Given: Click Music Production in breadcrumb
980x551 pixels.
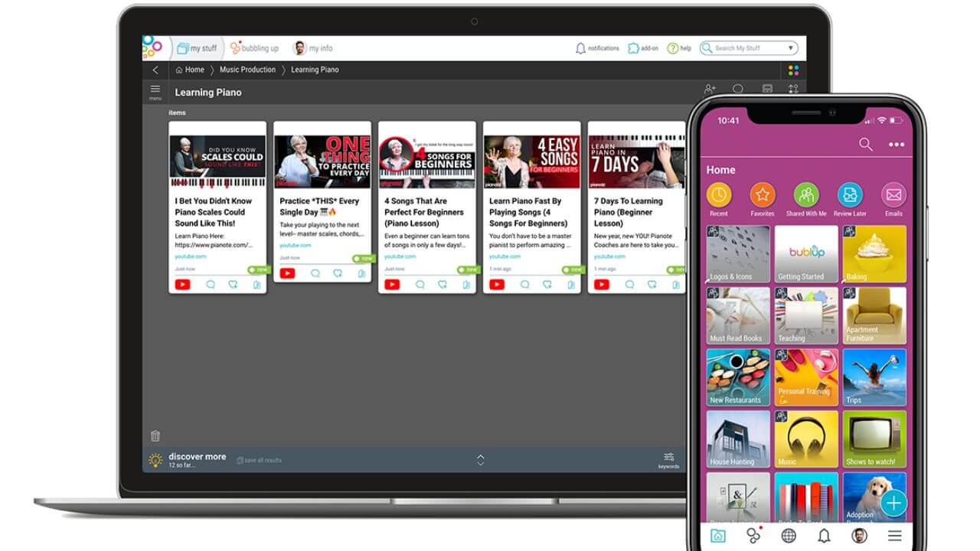Looking at the screenshot, I should click(247, 70).
